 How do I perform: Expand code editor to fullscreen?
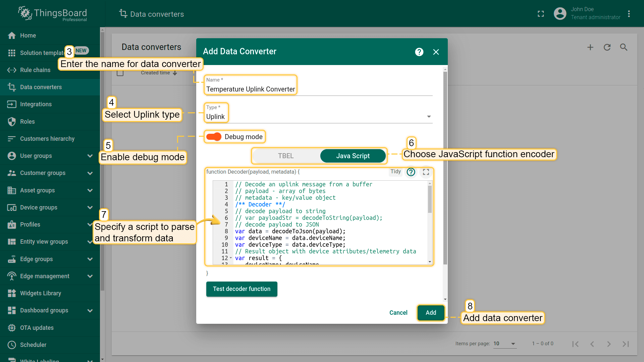point(426,172)
